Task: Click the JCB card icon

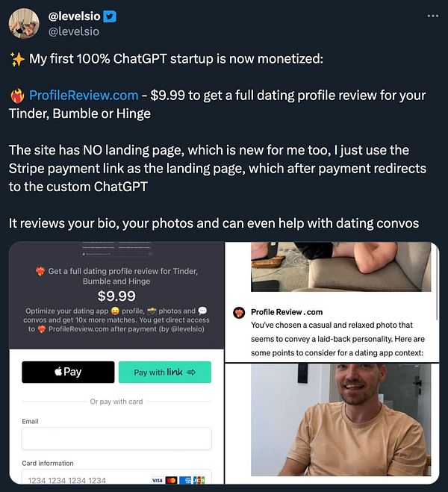Action: [x=199, y=480]
